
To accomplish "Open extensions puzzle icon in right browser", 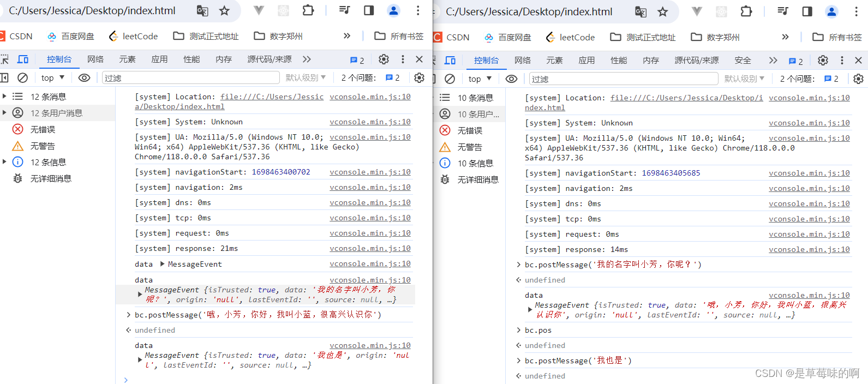I will pos(746,11).
